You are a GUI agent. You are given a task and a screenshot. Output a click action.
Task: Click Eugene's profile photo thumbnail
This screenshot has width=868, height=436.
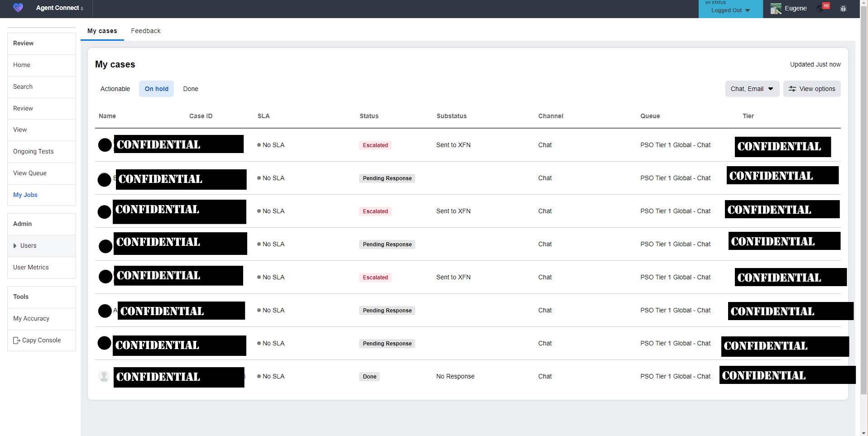776,9
